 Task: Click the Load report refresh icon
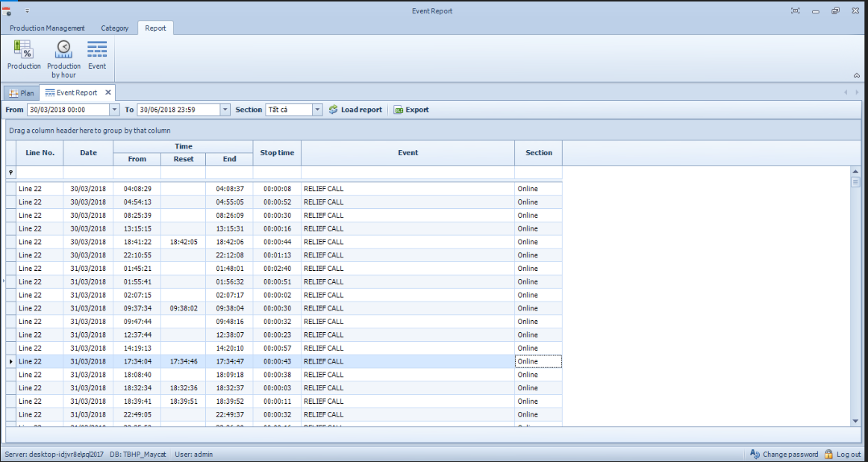tap(334, 110)
